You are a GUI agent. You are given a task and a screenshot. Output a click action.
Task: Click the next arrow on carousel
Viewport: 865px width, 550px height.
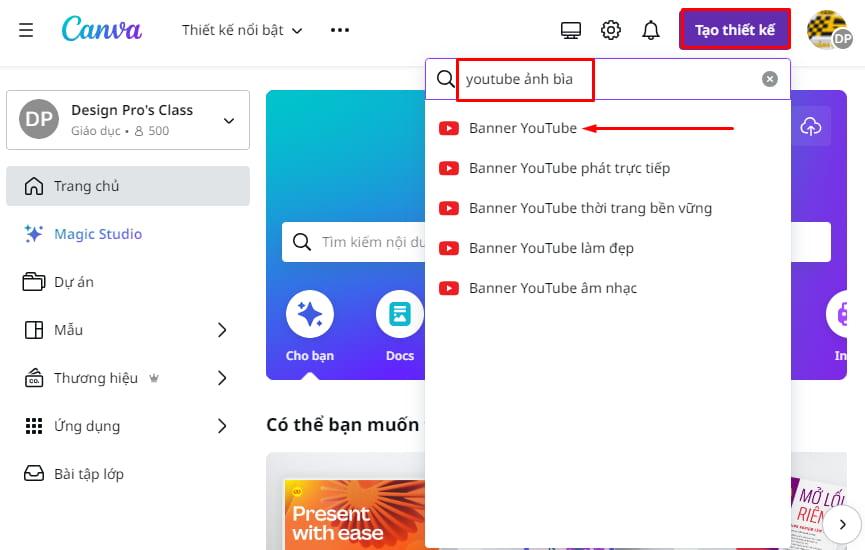coord(842,524)
